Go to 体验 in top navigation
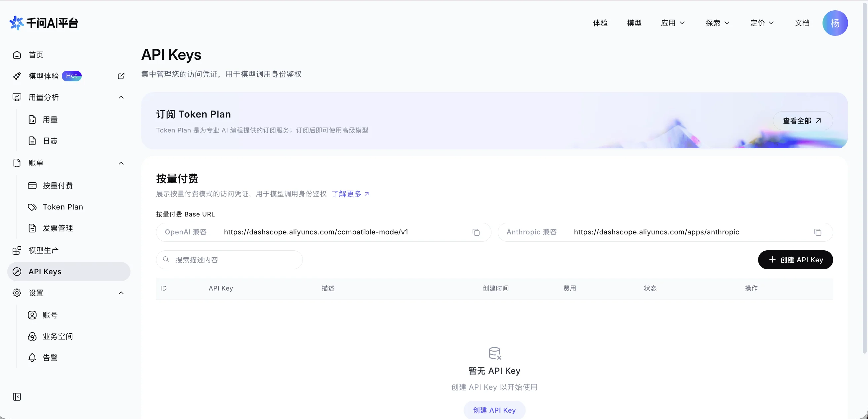The height and width of the screenshot is (419, 868). click(x=600, y=23)
